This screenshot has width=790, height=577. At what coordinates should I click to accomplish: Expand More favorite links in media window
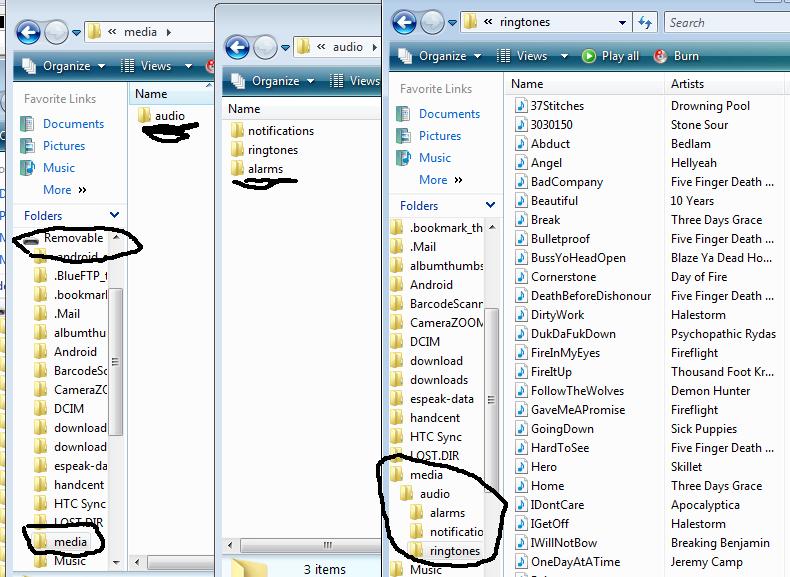tap(64, 190)
